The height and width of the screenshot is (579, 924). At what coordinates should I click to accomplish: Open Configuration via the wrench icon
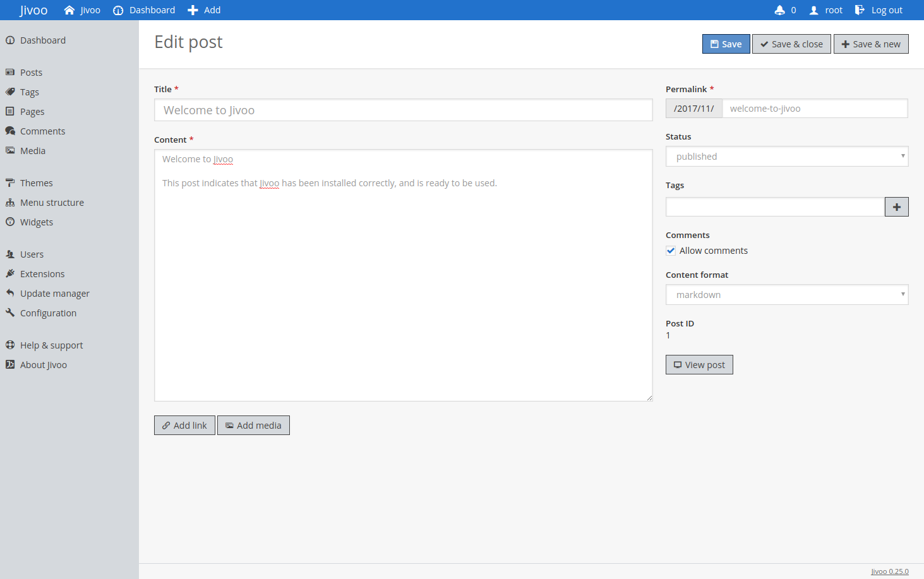pyautogui.click(x=10, y=313)
